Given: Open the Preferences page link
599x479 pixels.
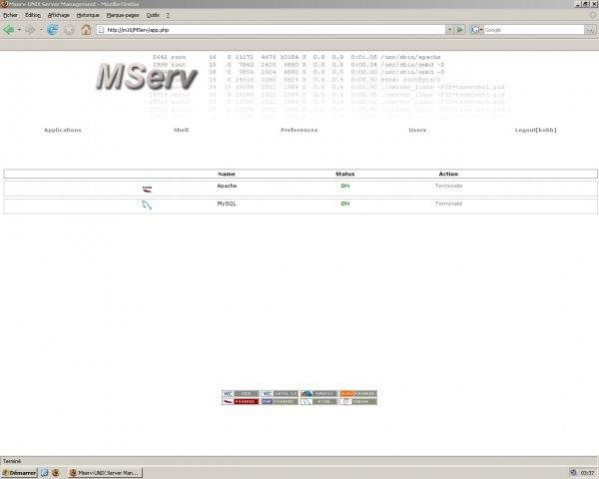Looking at the screenshot, I should click(299, 130).
